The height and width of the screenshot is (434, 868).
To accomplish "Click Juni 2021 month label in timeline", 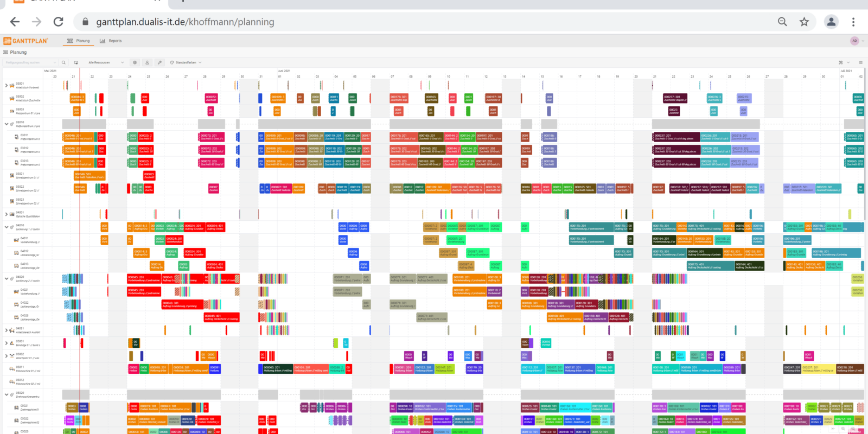I will (284, 71).
